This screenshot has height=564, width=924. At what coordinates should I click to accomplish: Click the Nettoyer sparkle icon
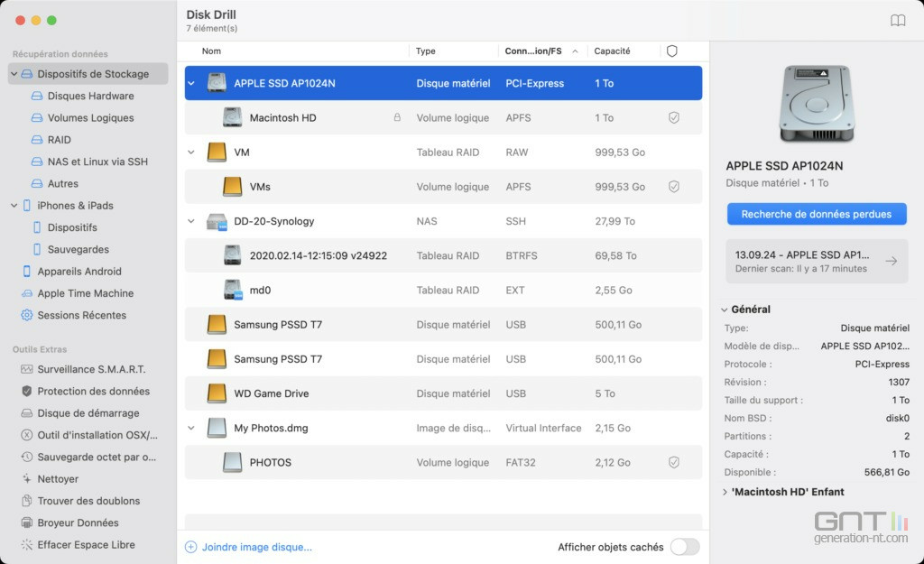[27, 479]
